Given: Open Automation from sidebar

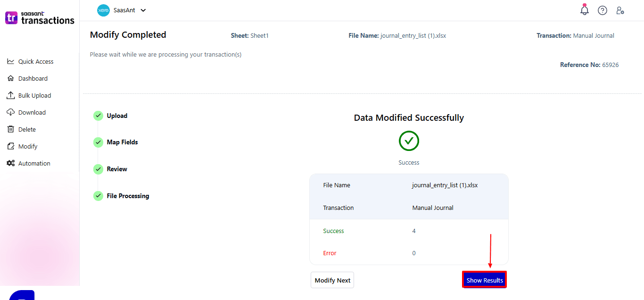Looking at the screenshot, I should (34, 163).
